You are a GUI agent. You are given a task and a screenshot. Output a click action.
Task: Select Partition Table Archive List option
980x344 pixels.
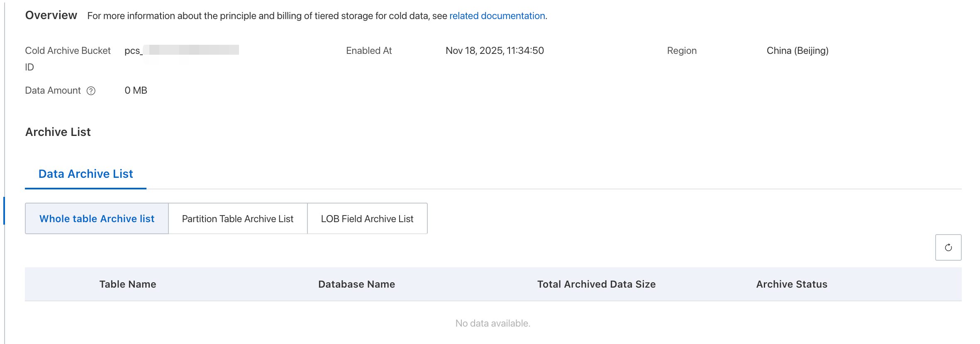tap(238, 219)
